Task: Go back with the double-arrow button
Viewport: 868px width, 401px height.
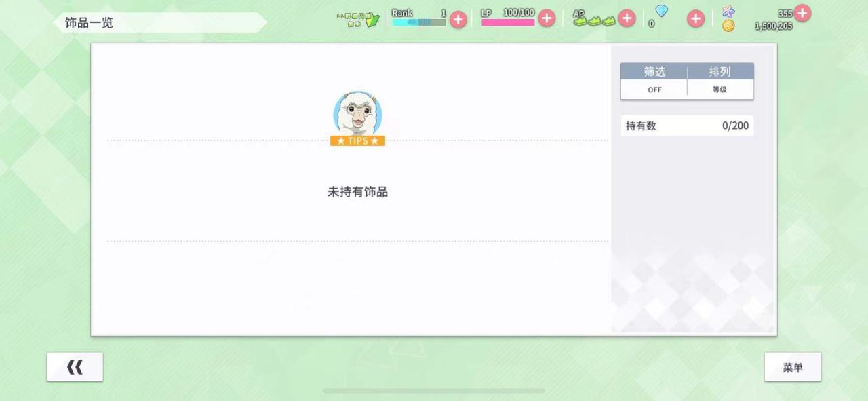Action: (75, 367)
